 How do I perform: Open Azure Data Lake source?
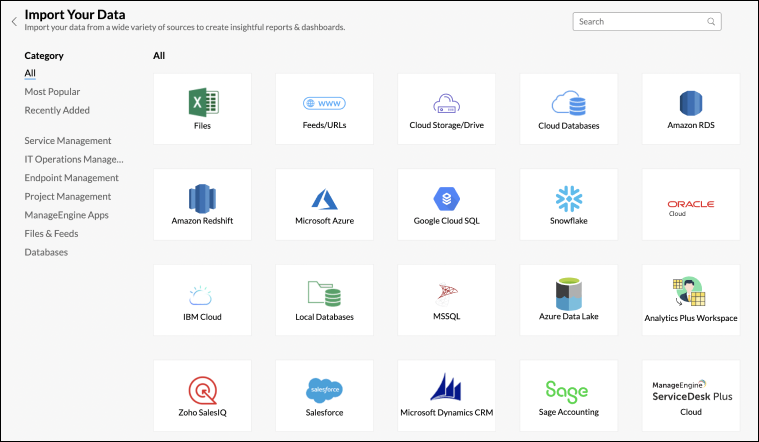coord(568,299)
